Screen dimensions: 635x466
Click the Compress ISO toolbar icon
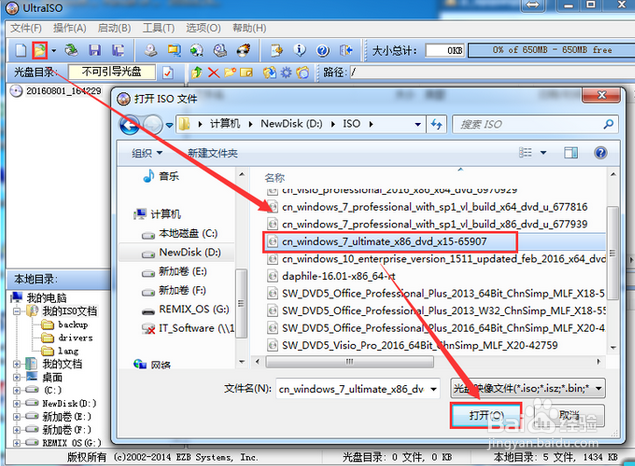[x=175, y=50]
